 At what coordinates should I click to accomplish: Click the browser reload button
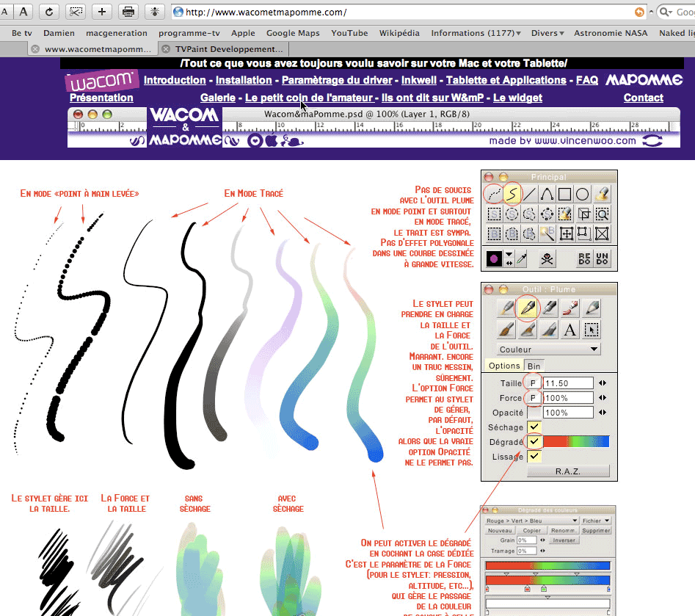48,12
